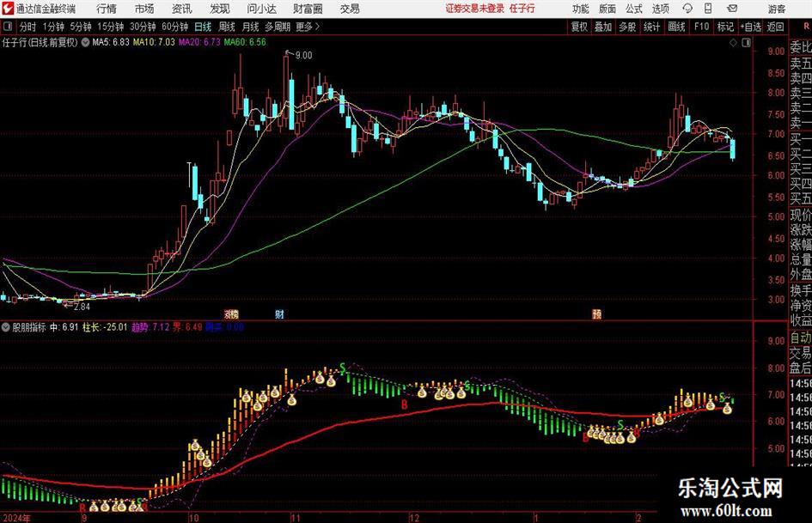Open the 多周期 multi-period view

[278, 27]
